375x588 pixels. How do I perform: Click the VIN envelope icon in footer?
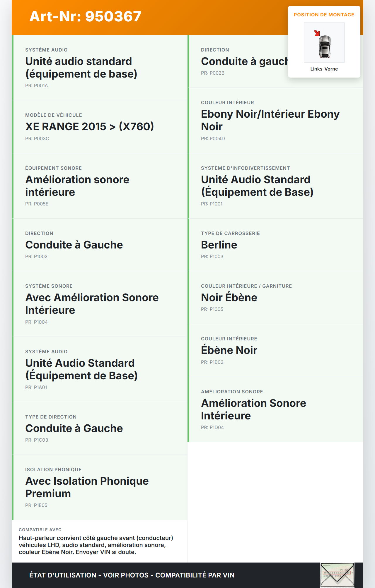(337, 575)
